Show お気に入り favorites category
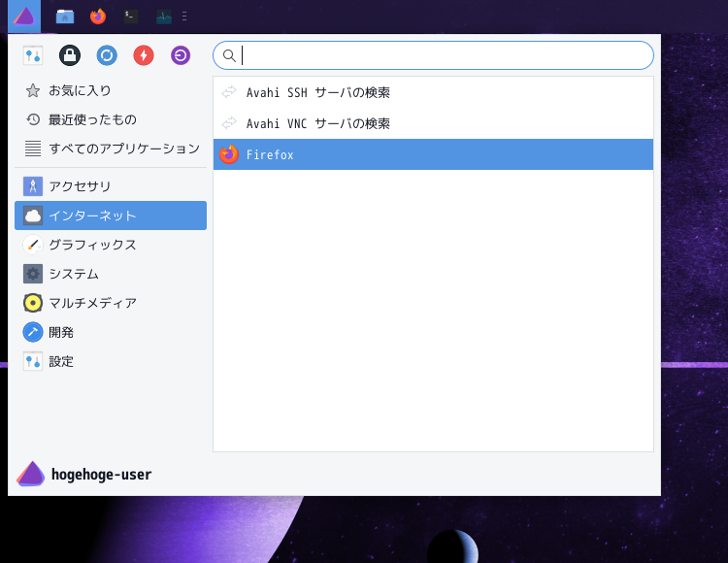The height and width of the screenshot is (563, 728). click(111, 90)
